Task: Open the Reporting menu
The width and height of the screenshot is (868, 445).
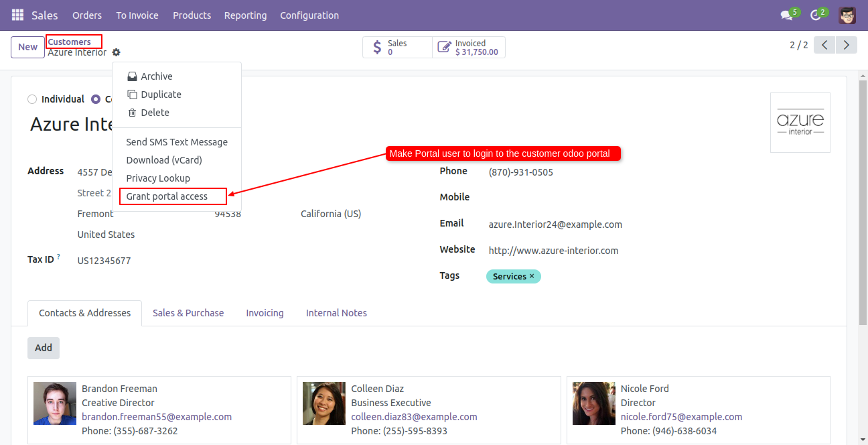Action: (x=245, y=15)
